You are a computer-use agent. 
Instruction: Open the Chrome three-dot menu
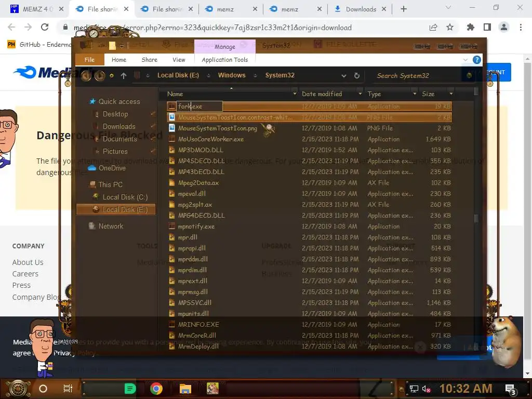[x=521, y=28]
